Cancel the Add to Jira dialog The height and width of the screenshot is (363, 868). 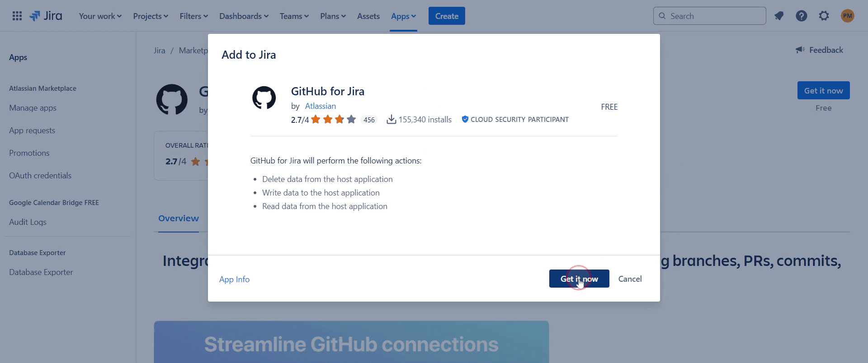(x=630, y=279)
